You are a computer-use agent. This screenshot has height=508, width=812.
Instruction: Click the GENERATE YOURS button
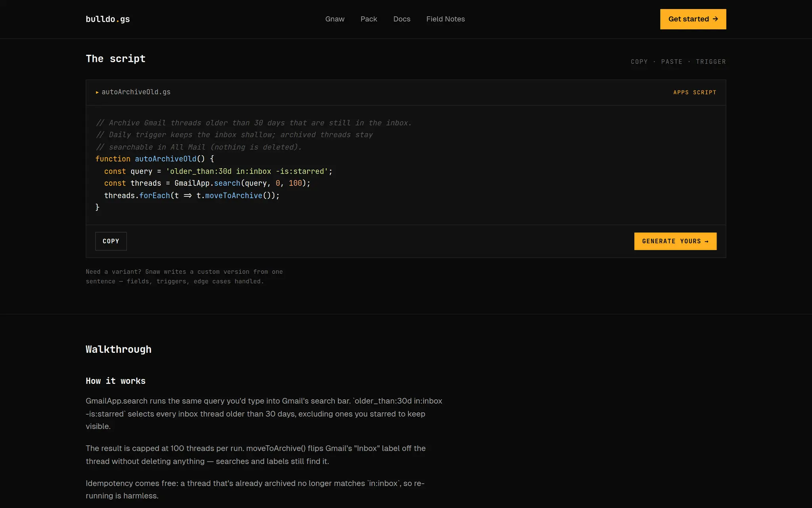pos(675,241)
